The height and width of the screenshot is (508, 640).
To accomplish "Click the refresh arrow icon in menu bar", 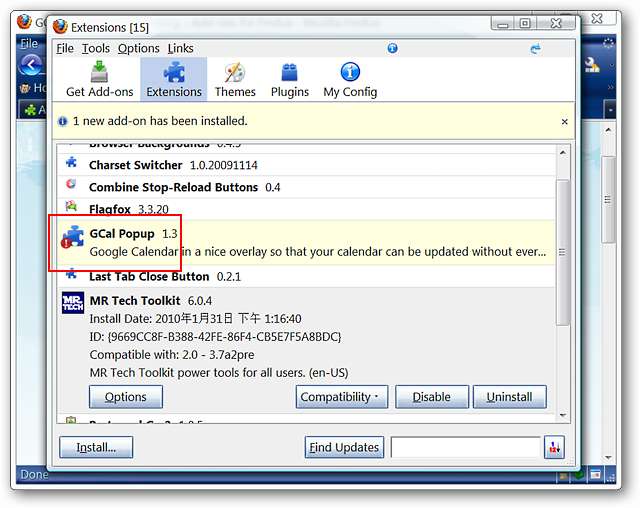I will 536,49.
